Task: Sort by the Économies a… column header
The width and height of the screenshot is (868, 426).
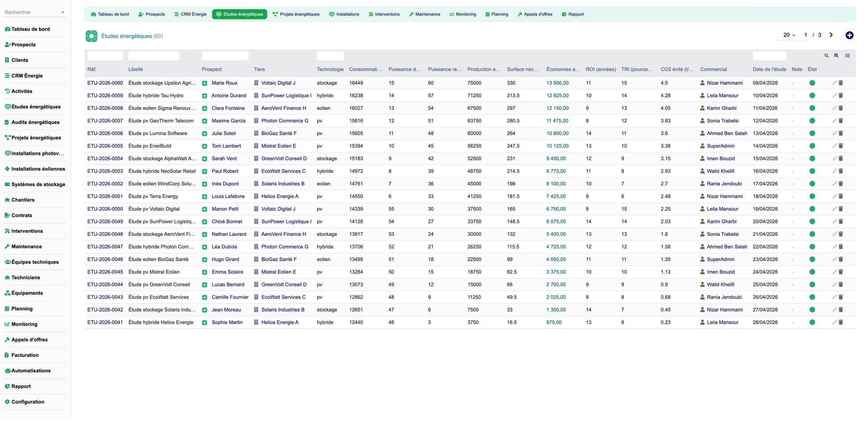Action: [x=563, y=70]
